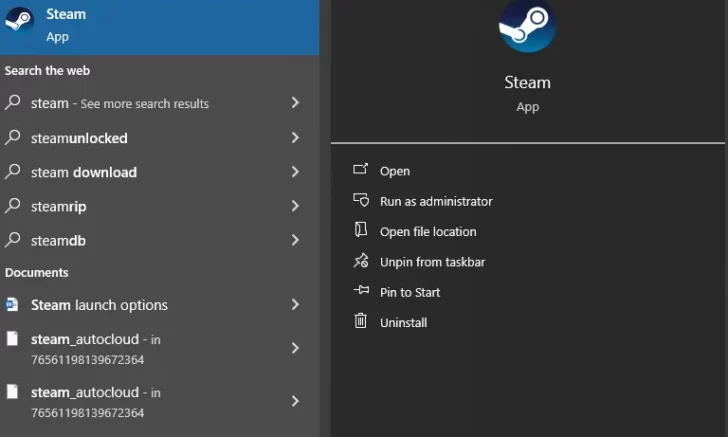The width and height of the screenshot is (728, 437).
Task: Click the Documents section header
Action: [37, 273]
